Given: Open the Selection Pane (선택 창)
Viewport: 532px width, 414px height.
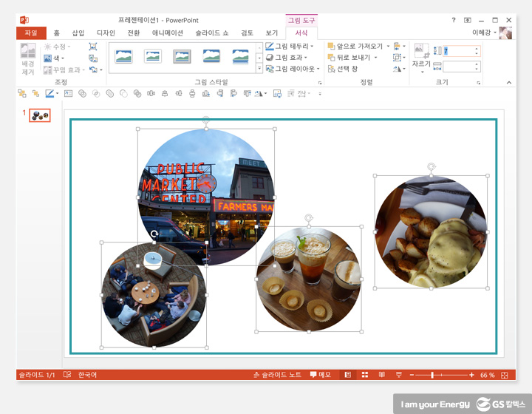Looking at the screenshot, I should 346,69.
